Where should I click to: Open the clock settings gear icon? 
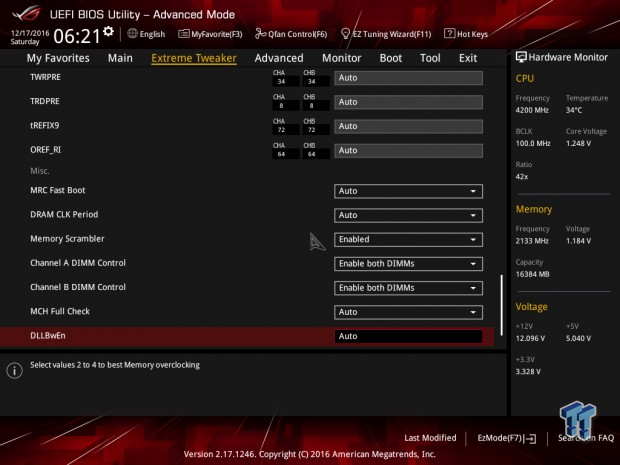108,31
